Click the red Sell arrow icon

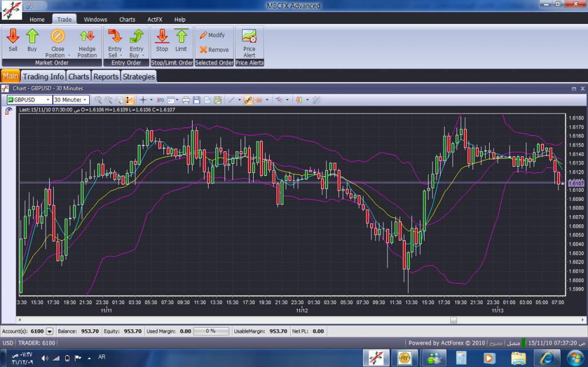13,36
